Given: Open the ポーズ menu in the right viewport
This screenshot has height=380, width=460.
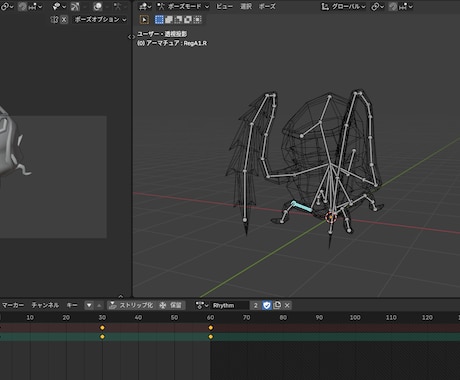Looking at the screenshot, I should pyautogui.click(x=267, y=6).
